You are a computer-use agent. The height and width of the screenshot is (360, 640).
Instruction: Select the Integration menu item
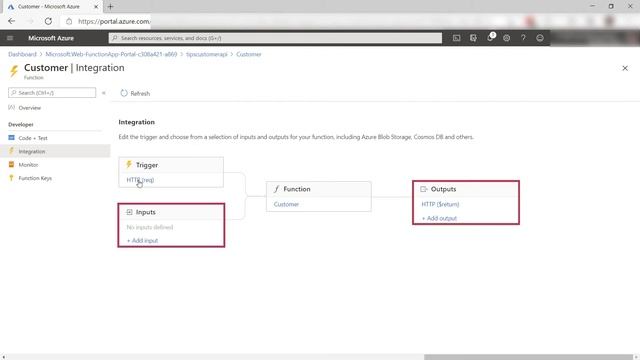coord(55,151)
